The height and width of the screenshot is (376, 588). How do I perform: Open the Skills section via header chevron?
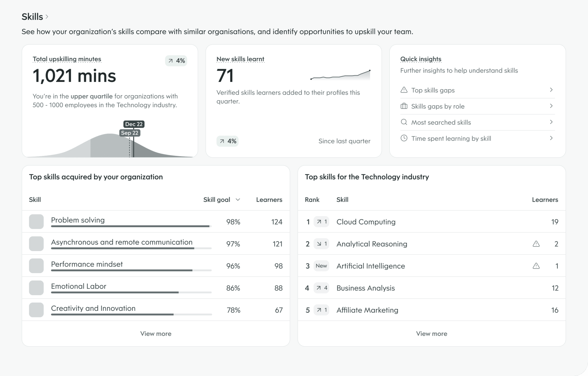click(47, 16)
